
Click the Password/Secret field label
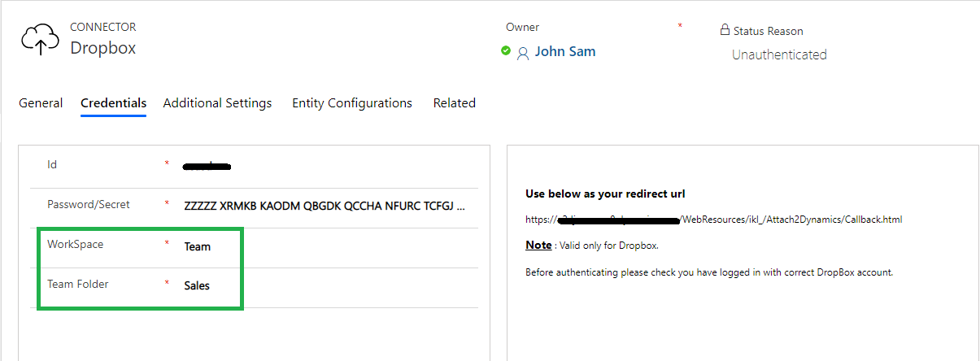(x=89, y=204)
